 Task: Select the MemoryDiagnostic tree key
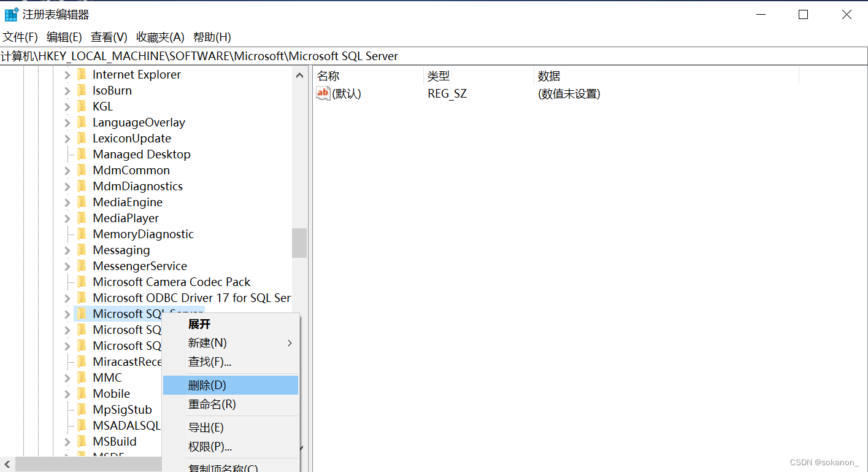[x=143, y=234]
